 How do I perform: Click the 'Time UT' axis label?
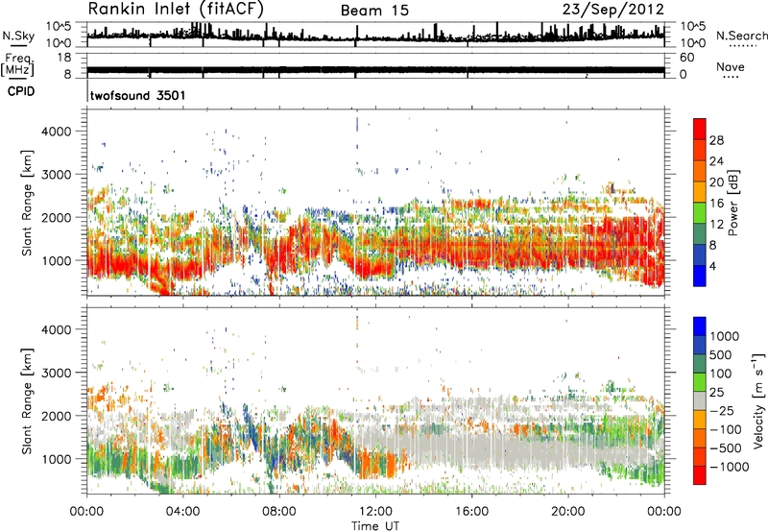click(x=375, y=526)
